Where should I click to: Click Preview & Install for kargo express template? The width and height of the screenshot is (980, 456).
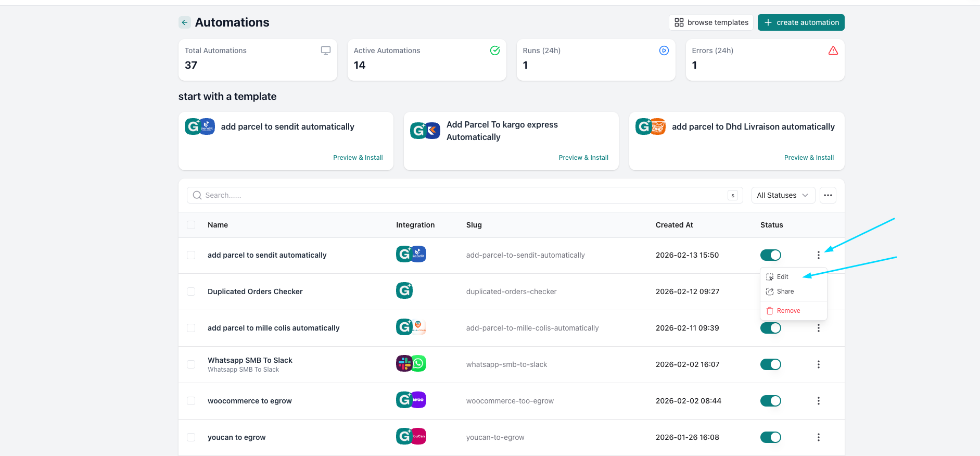tap(583, 158)
